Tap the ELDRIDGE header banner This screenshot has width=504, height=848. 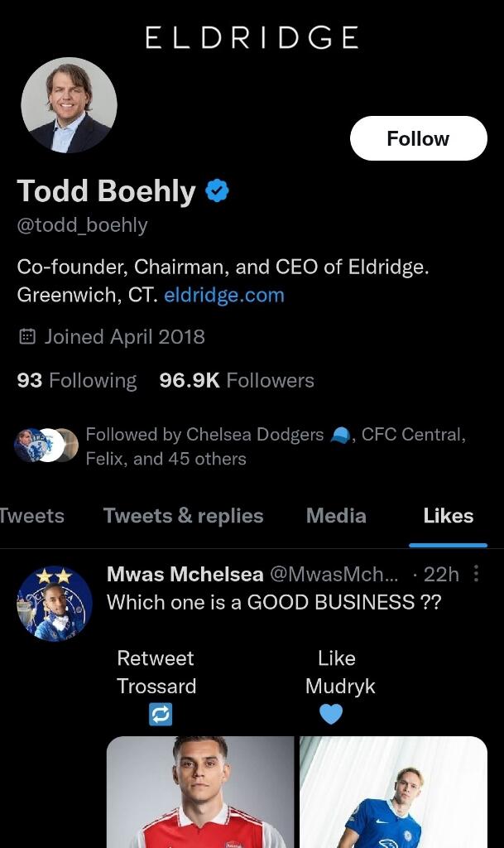click(252, 37)
